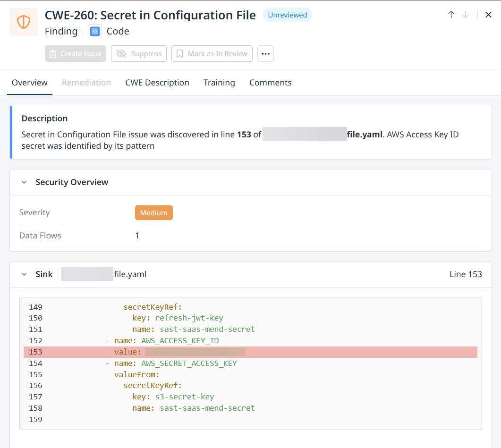Screen dimensions: 501x448
Task: Click the Unreviewed status badge
Action: (288, 15)
